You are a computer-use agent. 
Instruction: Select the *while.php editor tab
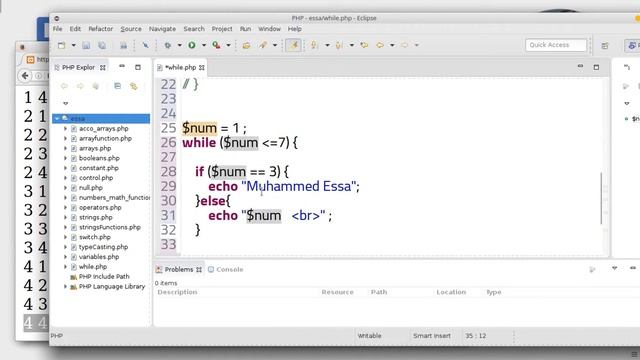180,67
